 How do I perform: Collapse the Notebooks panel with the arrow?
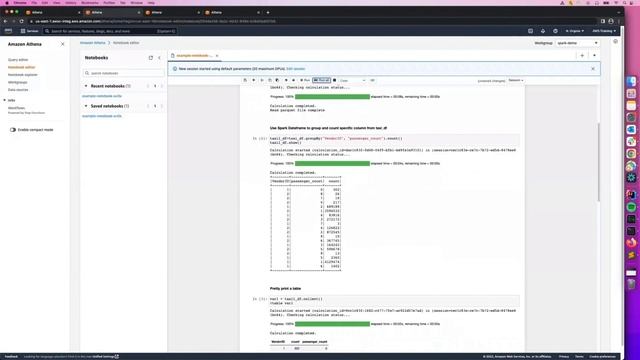(x=159, y=58)
